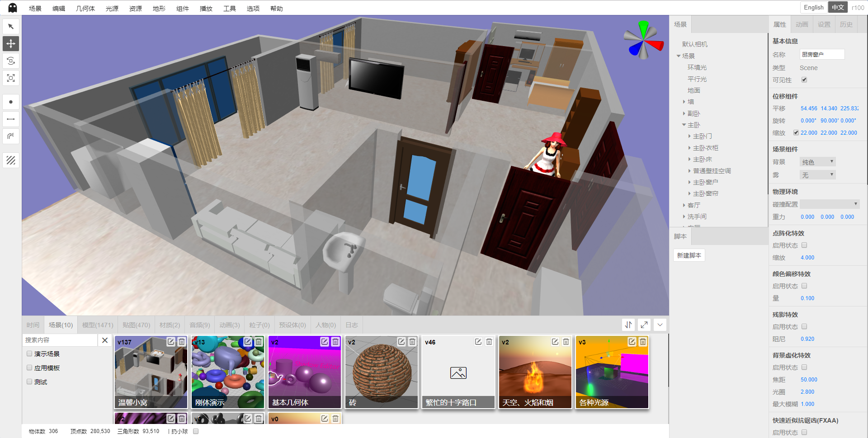868x438 pixels.
Task: Check the 演示场景 filter
Action: [29, 353]
